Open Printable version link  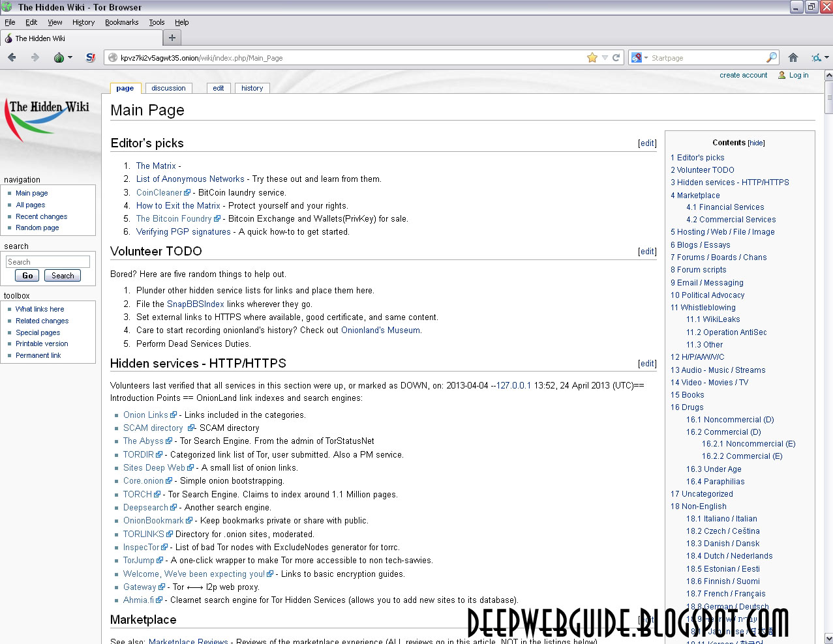[42, 344]
